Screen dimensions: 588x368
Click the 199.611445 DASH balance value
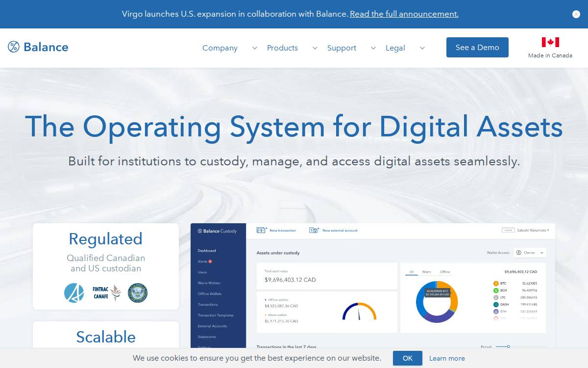coord(529,305)
